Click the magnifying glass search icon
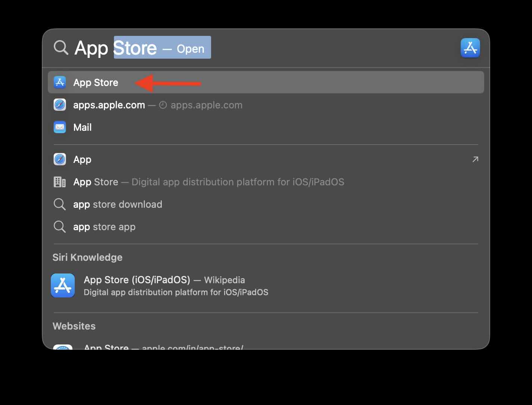 tap(61, 47)
